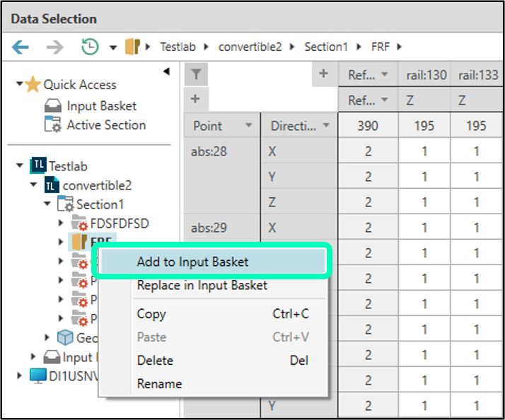505x420 pixels.
Task: Open the Point column dropdown
Action: [248, 126]
